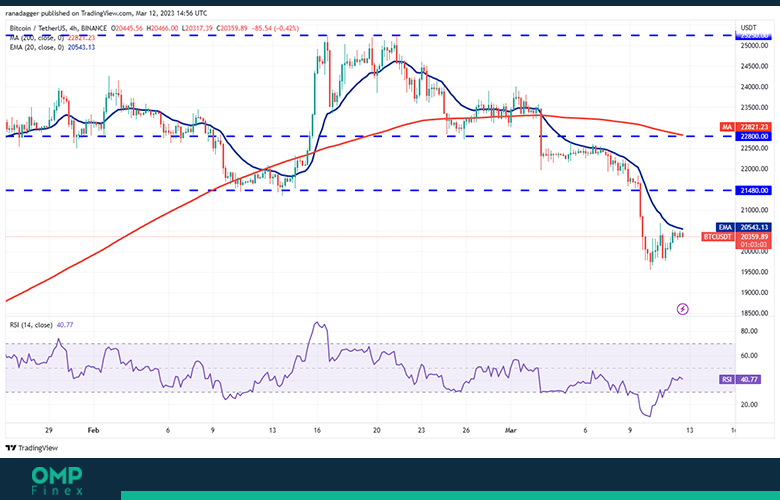The width and height of the screenshot is (780, 500).
Task: Click the '29' date axis label
Action: [x=49, y=430]
